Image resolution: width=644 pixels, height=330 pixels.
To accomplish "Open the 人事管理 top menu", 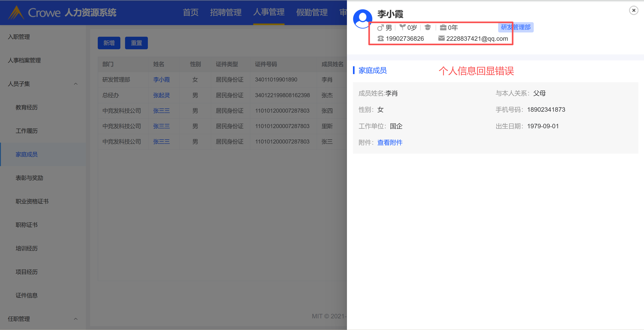I will 269,12.
